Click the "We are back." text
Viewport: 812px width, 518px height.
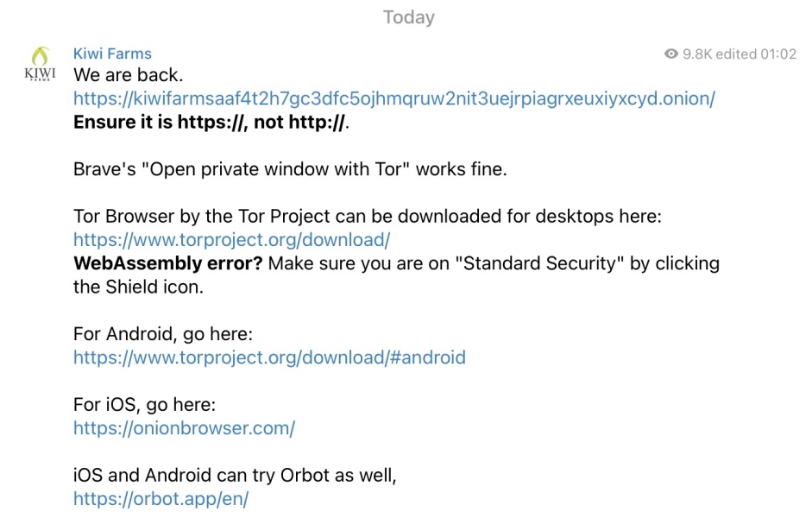[128, 75]
